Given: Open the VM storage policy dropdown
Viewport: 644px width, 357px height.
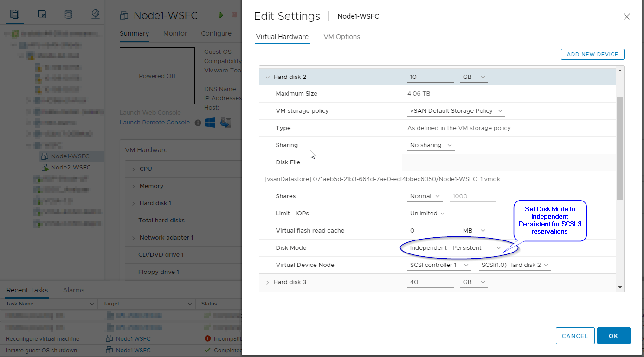Looking at the screenshot, I should coord(456,111).
